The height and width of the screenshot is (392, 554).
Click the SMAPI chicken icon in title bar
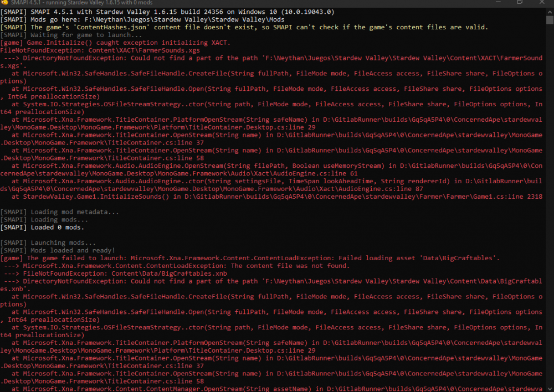(x=4, y=2)
